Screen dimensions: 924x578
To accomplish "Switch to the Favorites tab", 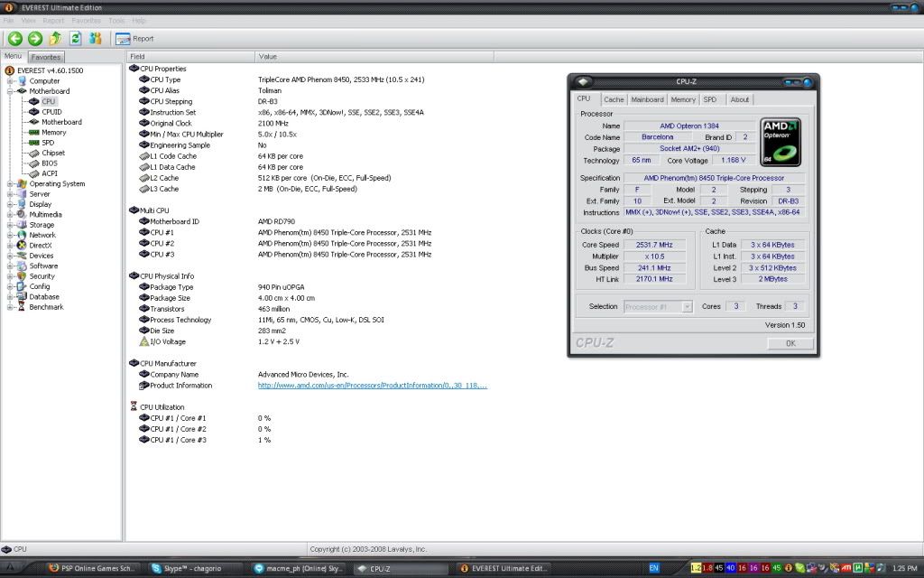I will (x=46, y=57).
